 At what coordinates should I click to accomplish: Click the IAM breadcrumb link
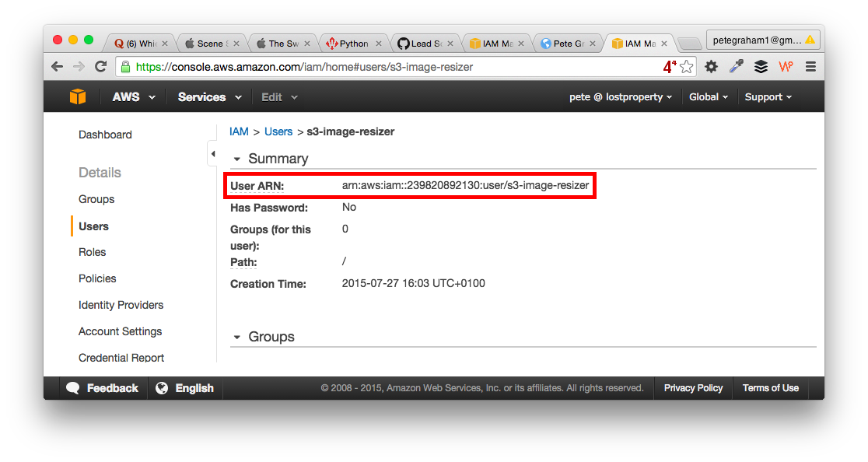tap(239, 131)
